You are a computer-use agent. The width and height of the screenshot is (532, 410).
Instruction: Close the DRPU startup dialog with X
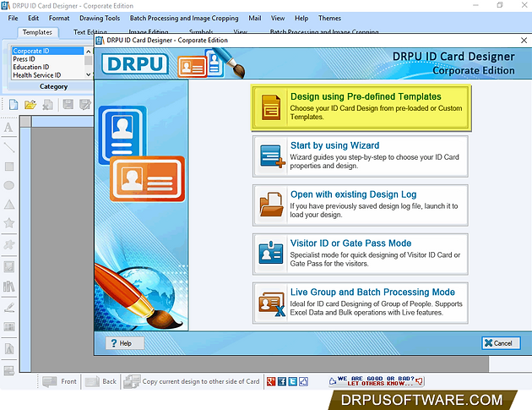tap(524, 41)
